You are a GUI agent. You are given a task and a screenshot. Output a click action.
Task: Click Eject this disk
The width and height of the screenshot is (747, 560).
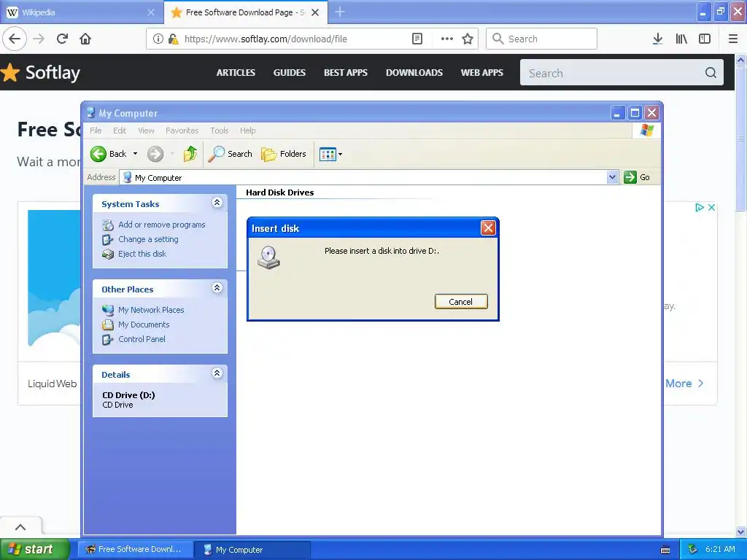tap(142, 254)
